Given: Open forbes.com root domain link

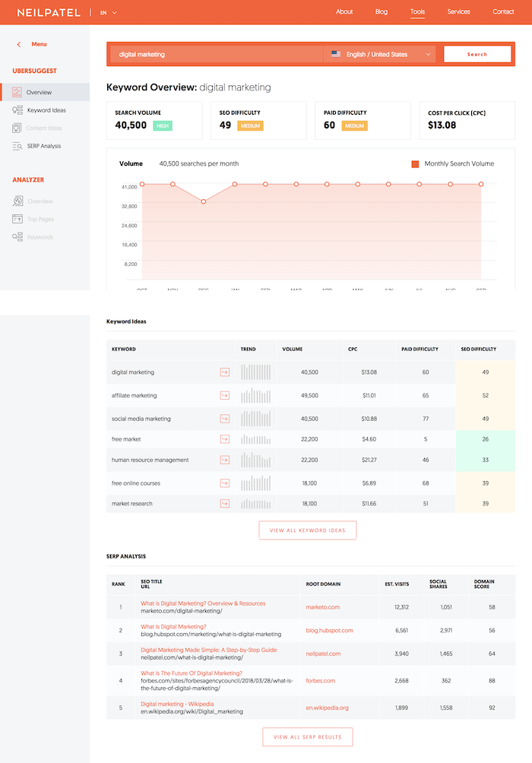Looking at the screenshot, I should (320, 681).
